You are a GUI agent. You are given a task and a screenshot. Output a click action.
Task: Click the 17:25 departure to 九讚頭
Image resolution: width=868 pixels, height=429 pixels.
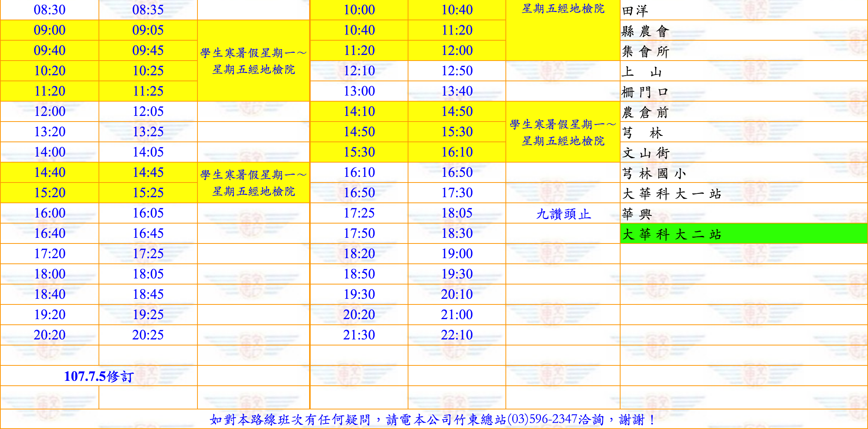359,213
